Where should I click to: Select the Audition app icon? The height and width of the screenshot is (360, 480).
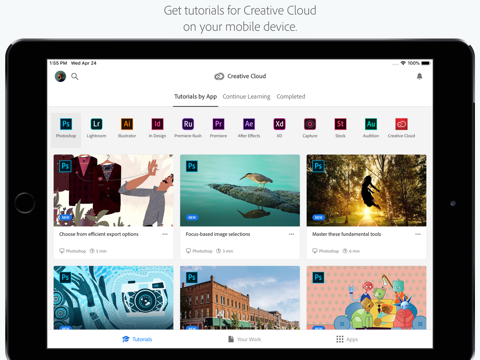(x=371, y=124)
